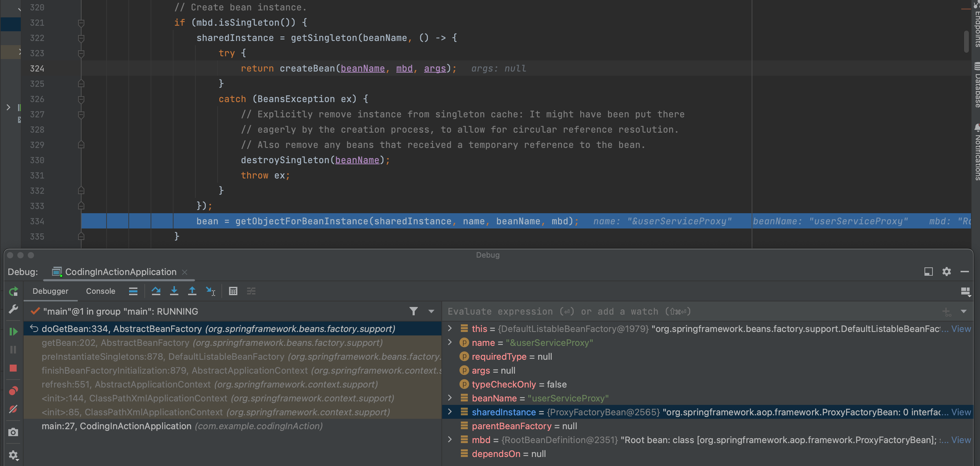Toggle fold marker on line 321
Image resolution: width=980 pixels, height=466 pixels.
81,23
